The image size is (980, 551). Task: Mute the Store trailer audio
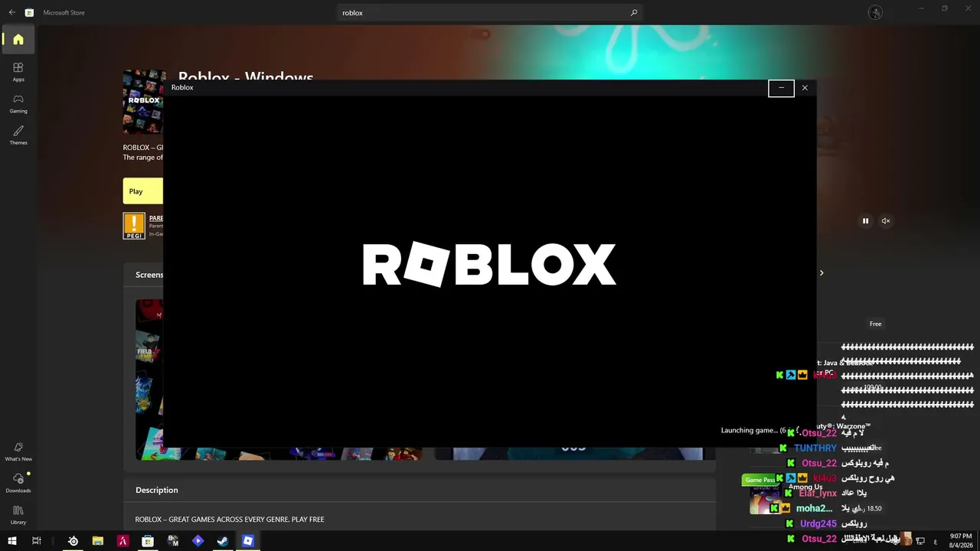(x=886, y=221)
